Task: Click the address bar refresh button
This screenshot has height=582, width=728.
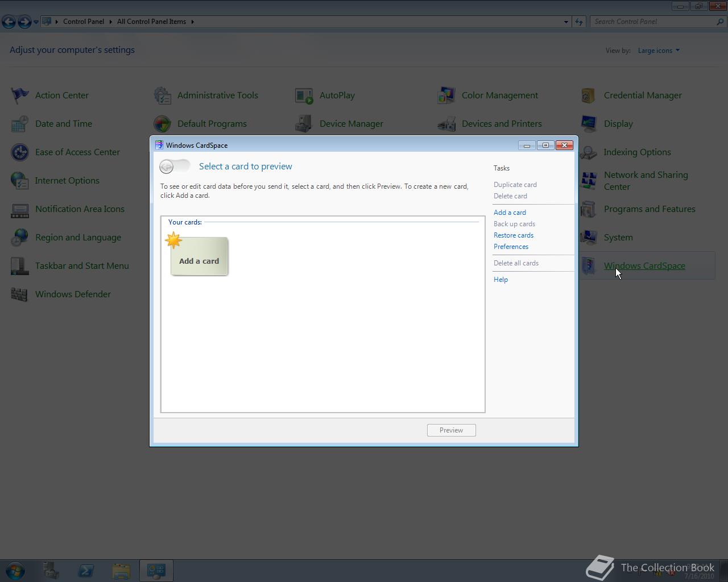Action: coord(579,22)
